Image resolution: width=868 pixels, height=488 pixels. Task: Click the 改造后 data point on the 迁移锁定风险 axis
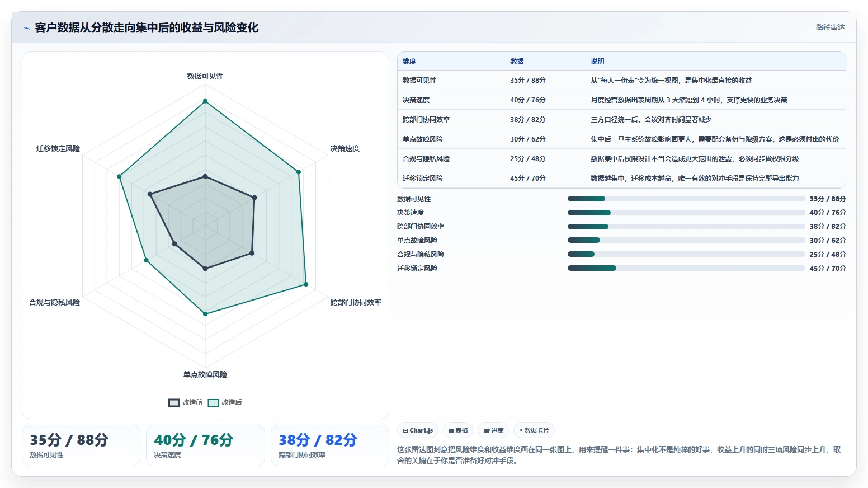[119, 176]
